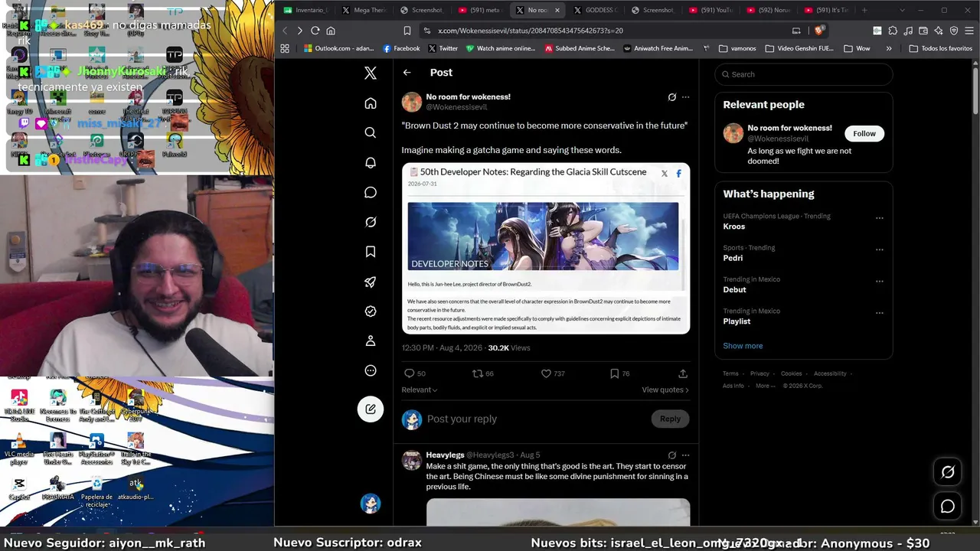Repost the post with 66 reposts
Viewport: 980px width, 551px height.
pyautogui.click(x=482, y=373)
